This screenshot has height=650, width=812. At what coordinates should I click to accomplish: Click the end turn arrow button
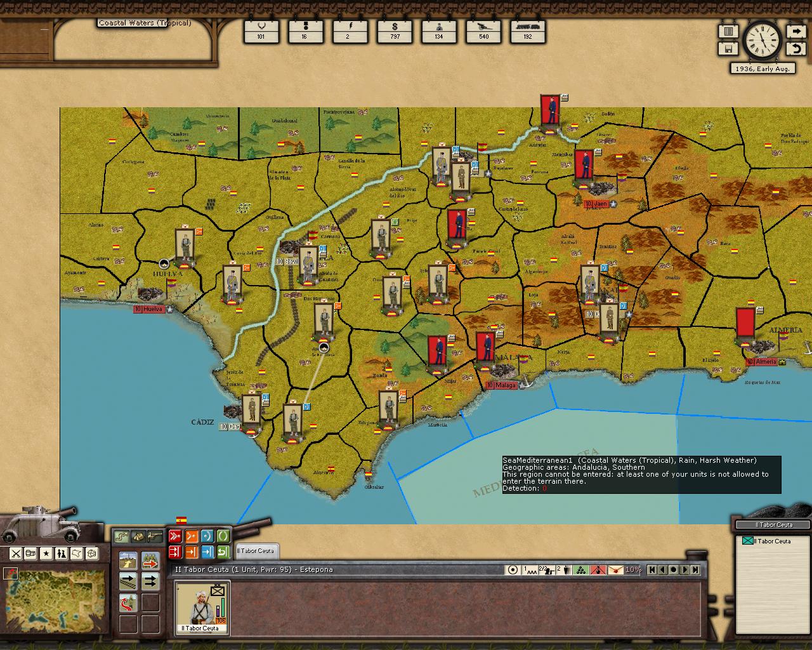(795, 31)
